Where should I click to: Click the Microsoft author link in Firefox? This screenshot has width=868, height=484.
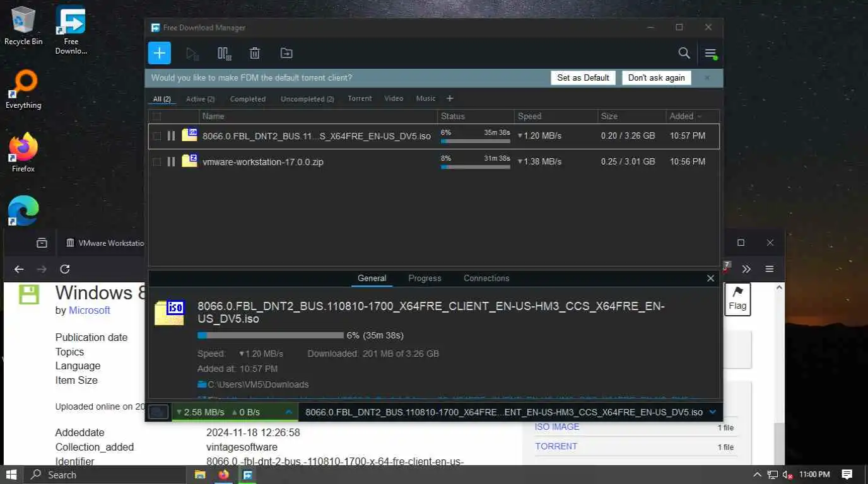click(90, 310)
